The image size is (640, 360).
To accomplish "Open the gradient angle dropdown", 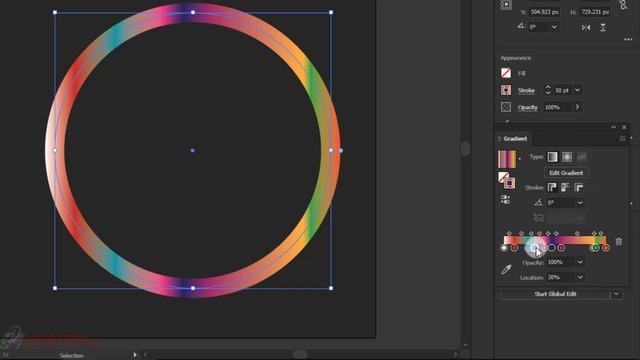I will [580, 202].
